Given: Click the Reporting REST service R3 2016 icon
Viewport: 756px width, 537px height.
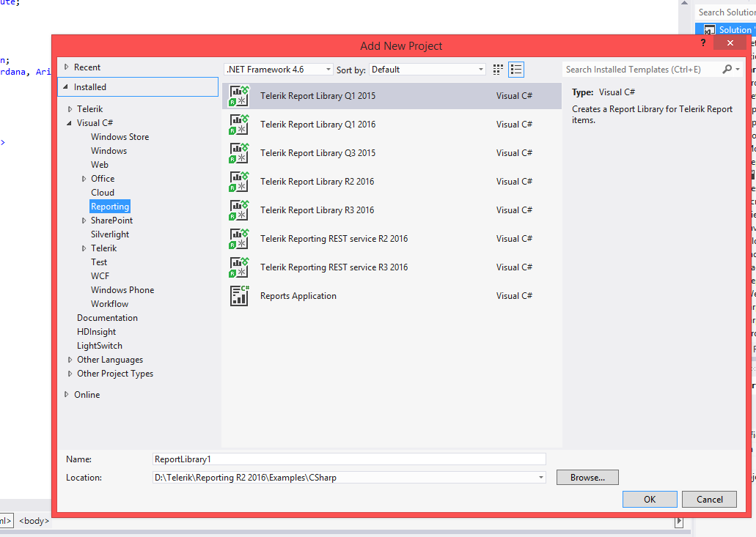Looking at the screenshot, I should [239, 267].
